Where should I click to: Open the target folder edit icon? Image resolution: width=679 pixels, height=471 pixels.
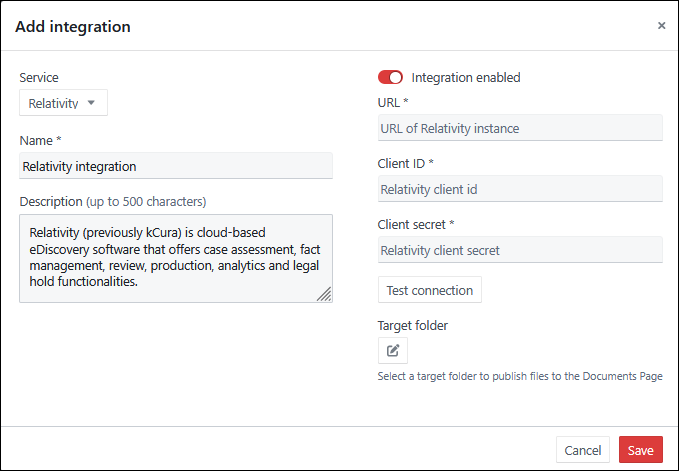click(x=393, y=350)
